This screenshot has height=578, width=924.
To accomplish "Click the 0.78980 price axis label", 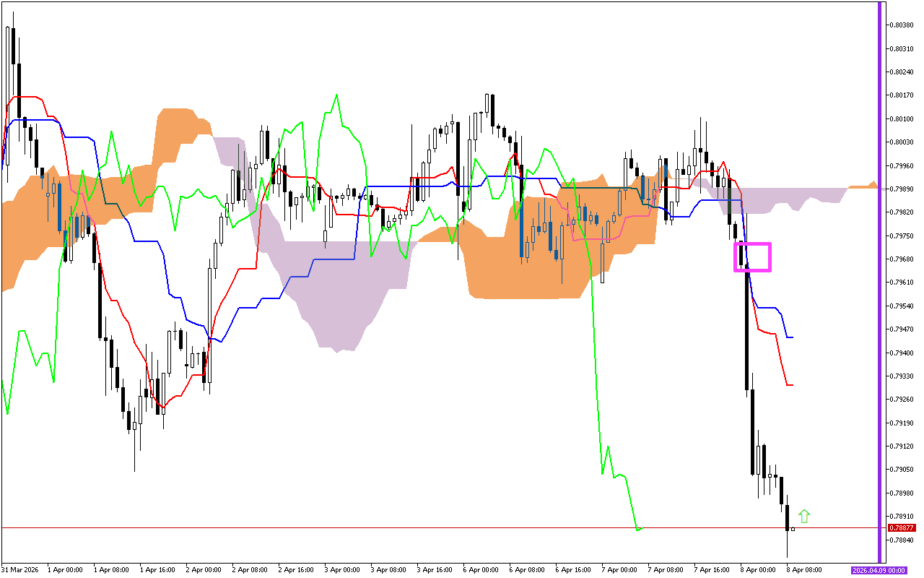I will tap(899, 493).
